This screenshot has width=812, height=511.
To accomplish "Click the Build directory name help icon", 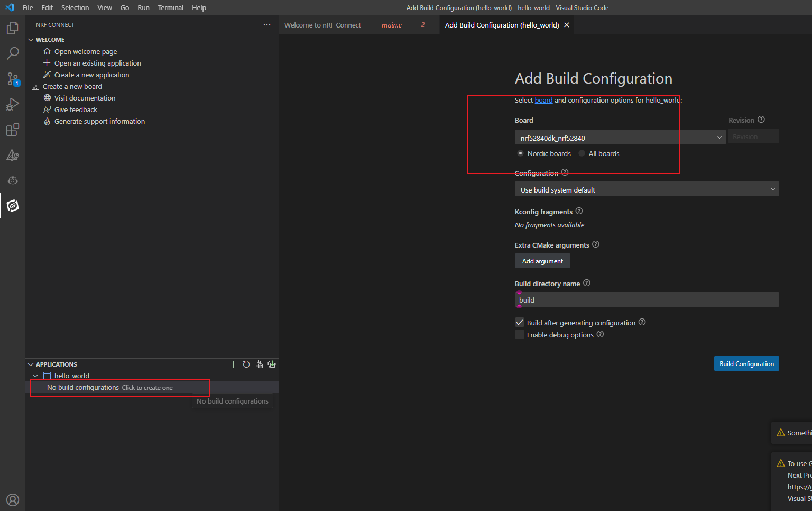I will pos(587,283).
